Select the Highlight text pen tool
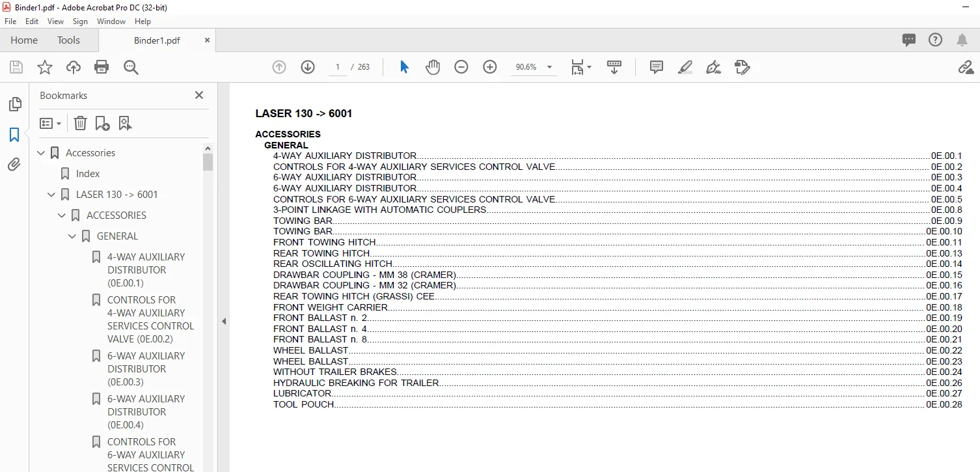Screen dimensions: 980x472 685,67
